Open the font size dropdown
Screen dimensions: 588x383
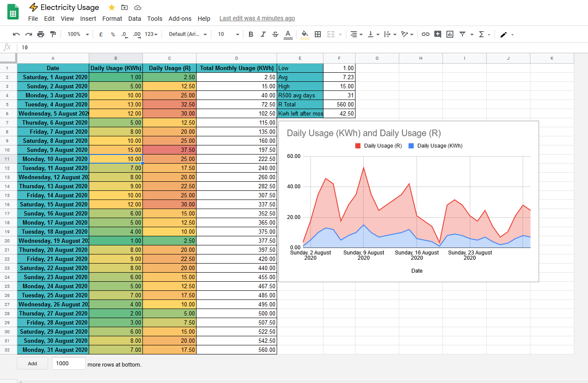point(227,34)
